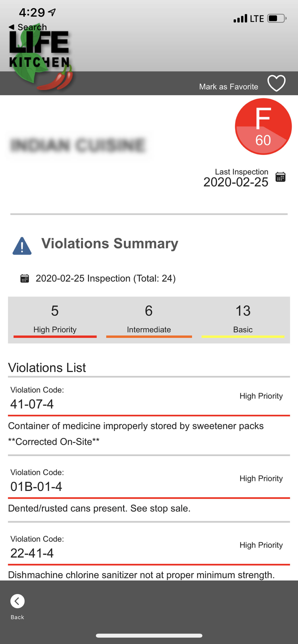Tap the blurred restaurant name heading
The width and height of the screenshot is (298, 644).
pyautogui.click(x=78, y=145)
